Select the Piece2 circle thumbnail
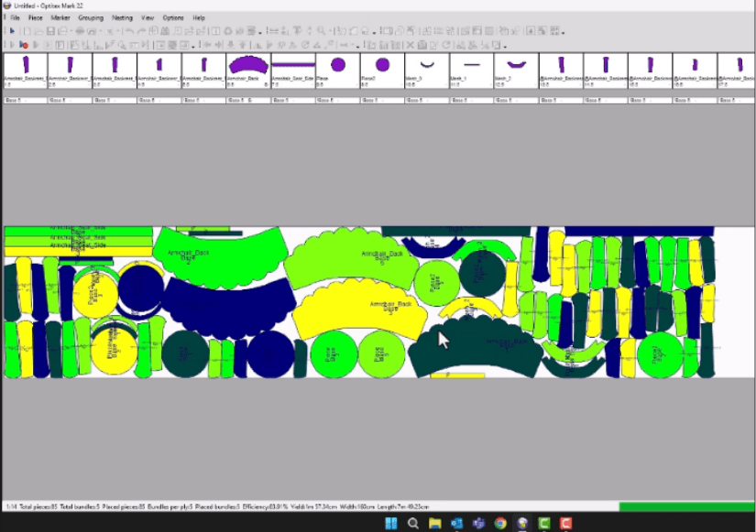The image size is (756, 532). [x=381, y=71]
